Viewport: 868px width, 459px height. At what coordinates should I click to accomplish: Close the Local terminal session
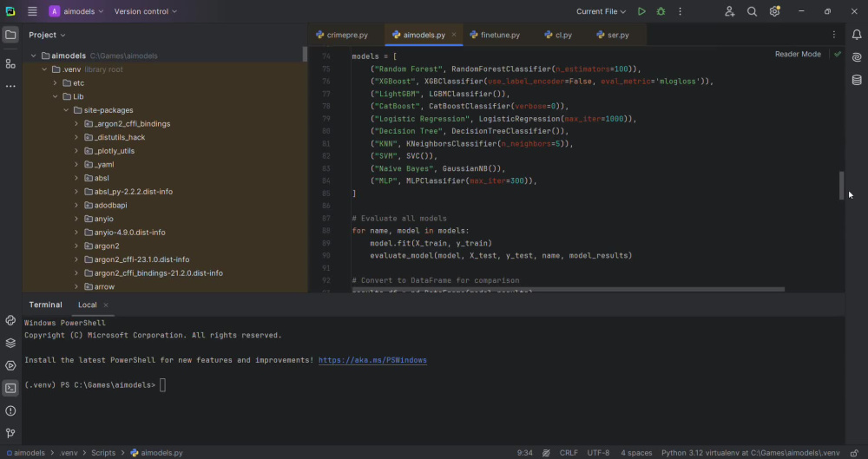[x=106, y=305]
